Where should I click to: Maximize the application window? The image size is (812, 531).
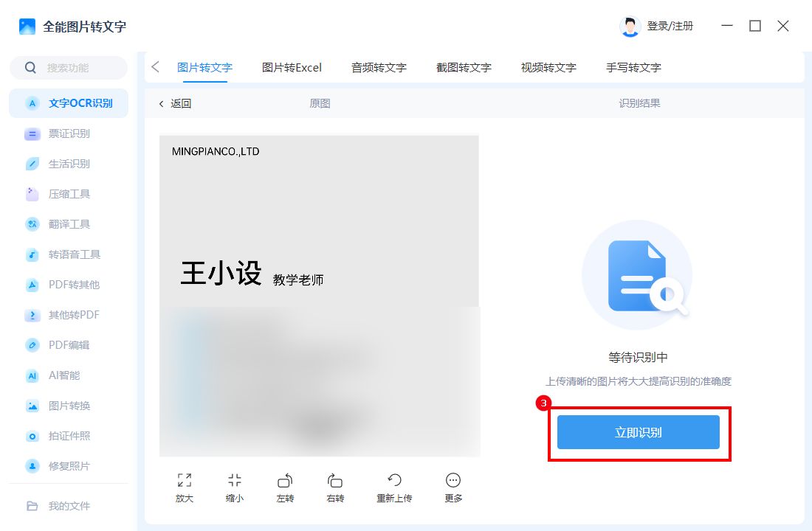click(x=755, y=26)
